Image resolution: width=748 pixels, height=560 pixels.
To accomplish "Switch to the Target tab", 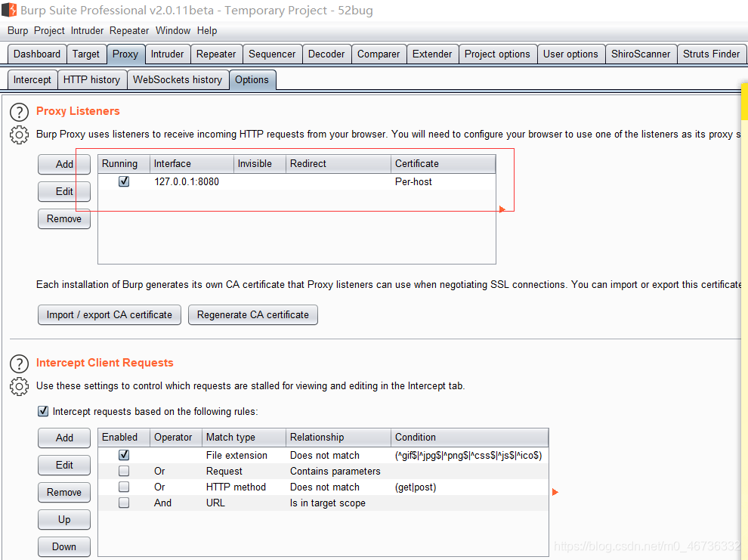I will pyautogui.click(x=86, y=54).
